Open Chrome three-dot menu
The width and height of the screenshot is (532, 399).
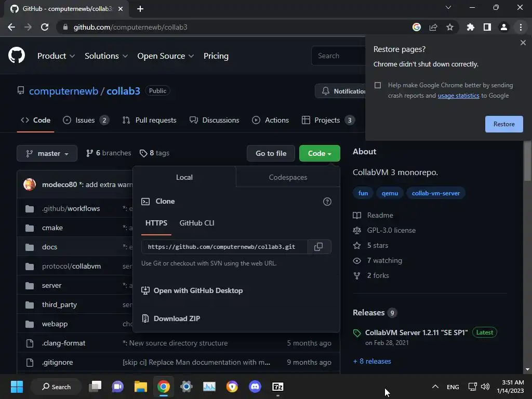(x=521, y=27)
